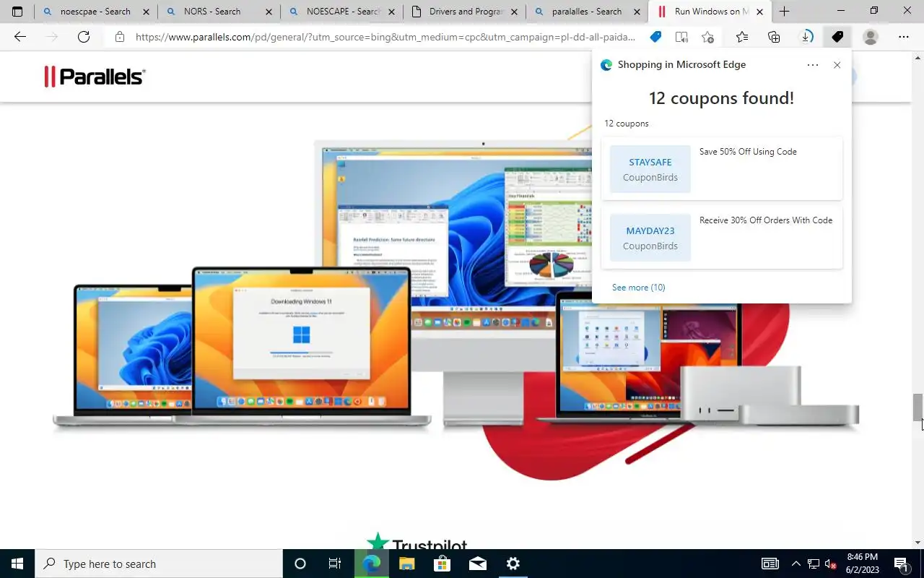Click the black Shopping tag toolbar icon
This screenshot has height=578, width=924.
(837, 37)
